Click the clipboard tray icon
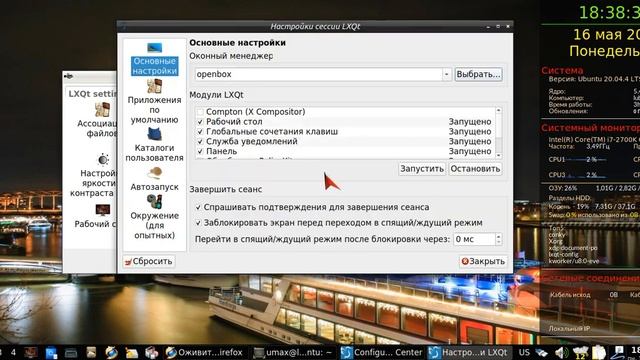 click(x=599, y=353)
